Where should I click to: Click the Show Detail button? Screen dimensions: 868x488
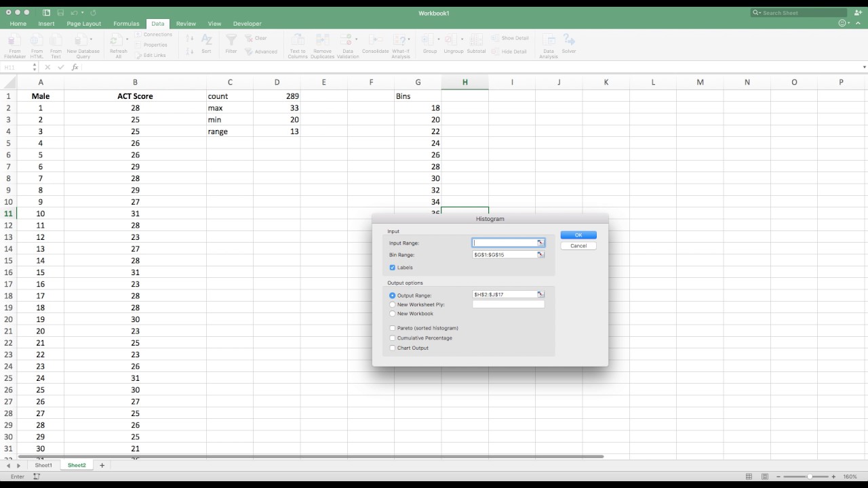pos(510,39)
